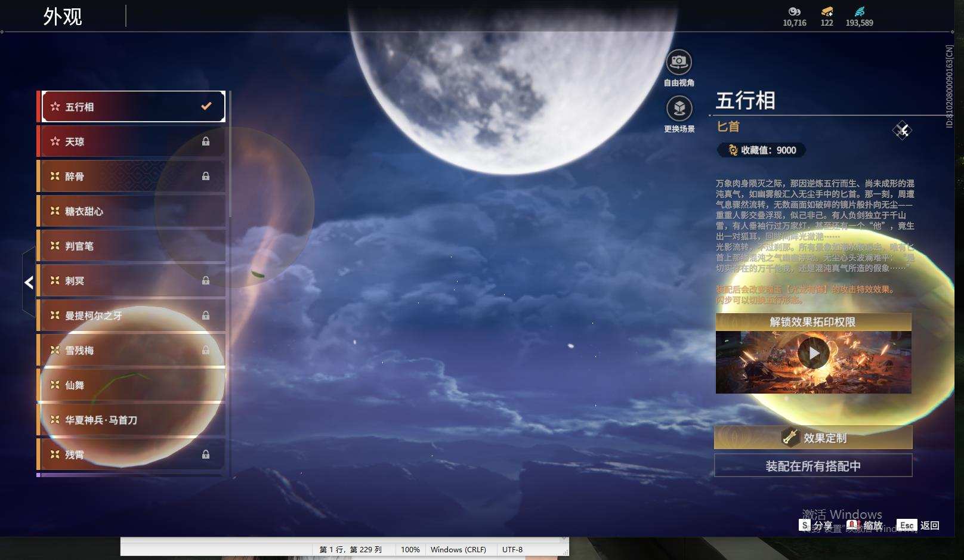
Task: Pick the 仙舞 skin entry
Action: 133,385
